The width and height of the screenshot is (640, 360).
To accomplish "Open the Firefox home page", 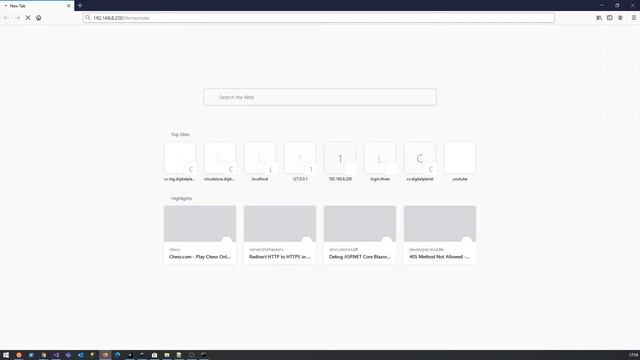I will click(x=38, y=18).
